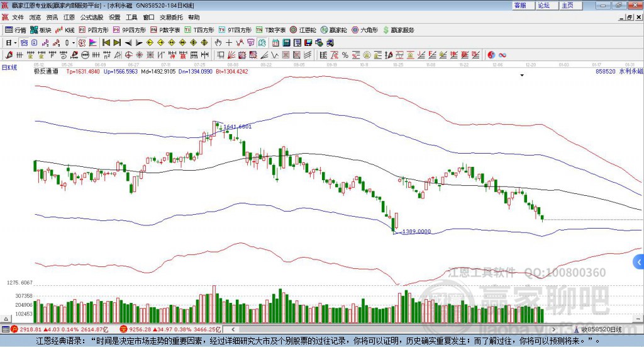The width and height of the screenshot is (644, 347).
Task: Select the hand pan tool
Action: click(x=218, y=43)
